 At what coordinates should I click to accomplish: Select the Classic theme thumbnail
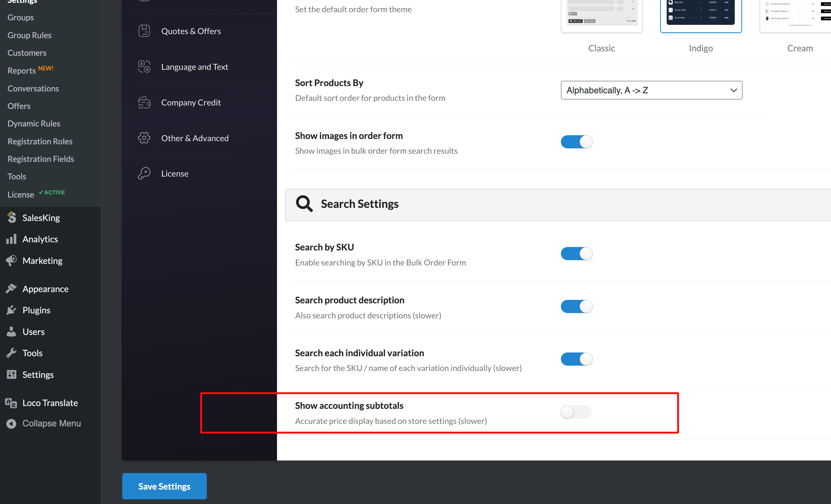click(x=601, y=16)
